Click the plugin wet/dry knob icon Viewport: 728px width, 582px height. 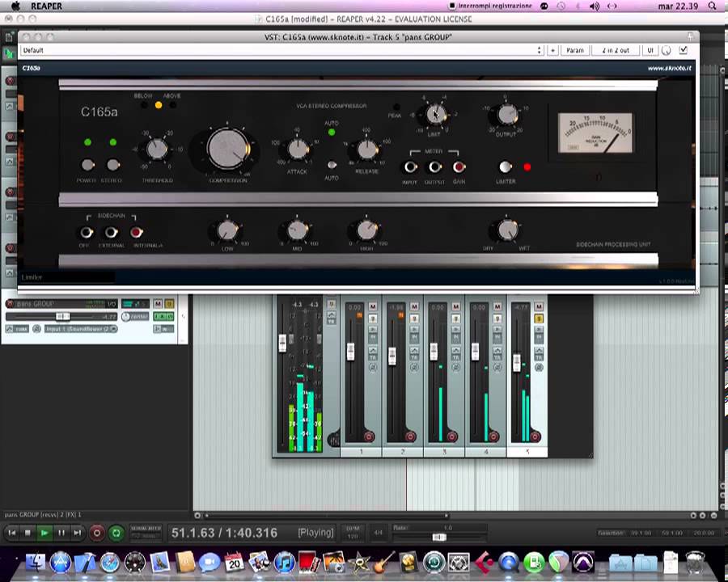pos(667,51)
